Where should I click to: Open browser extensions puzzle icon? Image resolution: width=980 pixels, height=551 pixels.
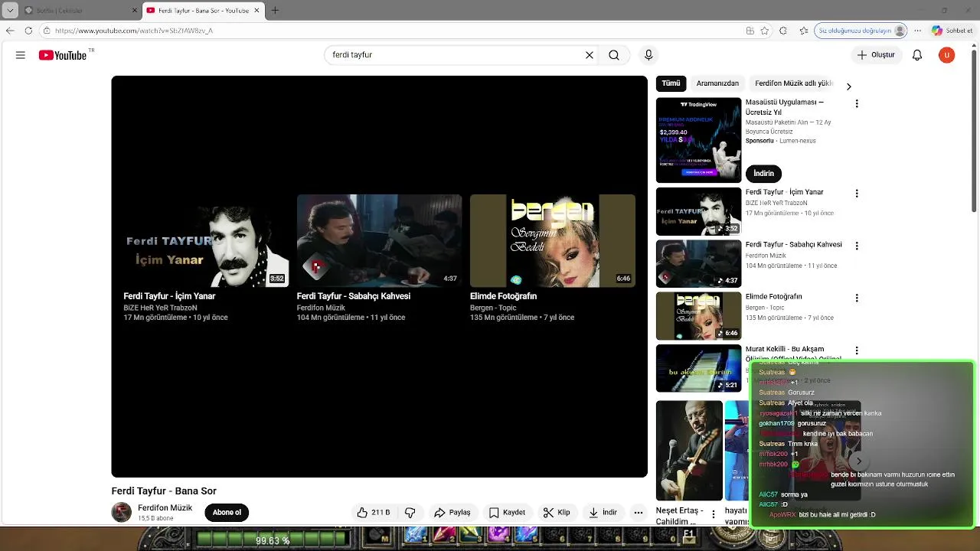click(x=782, y=31)
